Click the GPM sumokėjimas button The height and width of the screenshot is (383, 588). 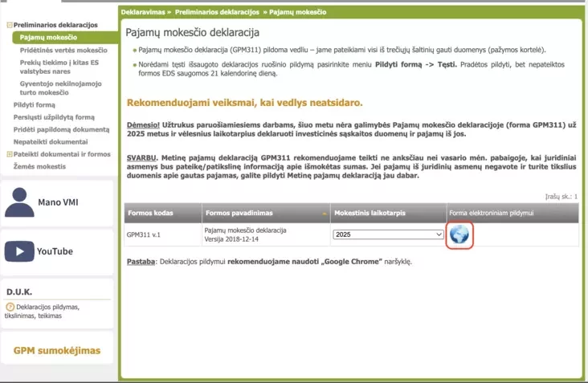(x=57, y=351)
